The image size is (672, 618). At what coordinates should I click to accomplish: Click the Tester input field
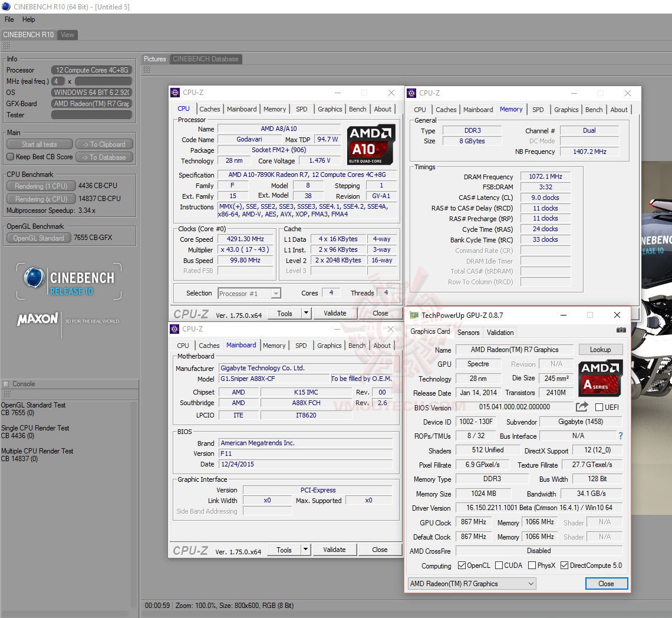click(92, 115)
